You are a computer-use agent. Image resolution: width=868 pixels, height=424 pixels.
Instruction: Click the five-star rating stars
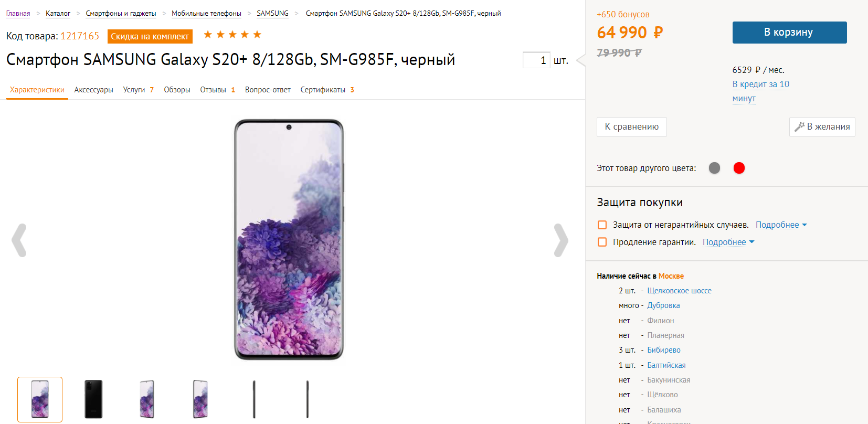[x=232, y=35]
